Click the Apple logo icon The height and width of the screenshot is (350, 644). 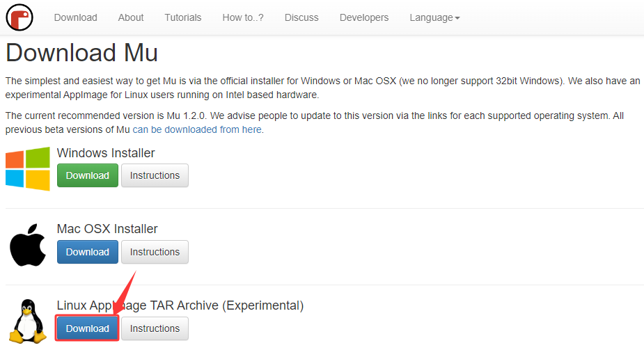[28, 245]
